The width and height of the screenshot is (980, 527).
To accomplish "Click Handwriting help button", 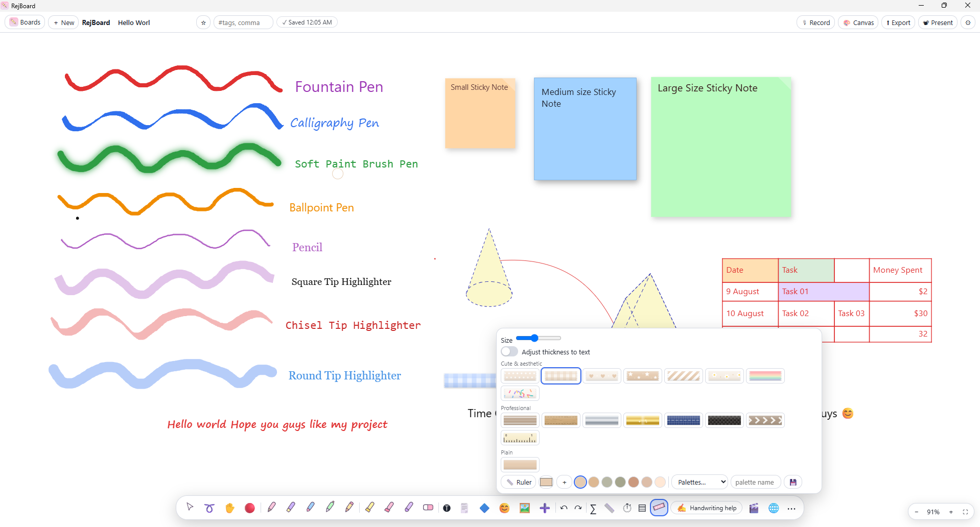I will pos(708,508).
